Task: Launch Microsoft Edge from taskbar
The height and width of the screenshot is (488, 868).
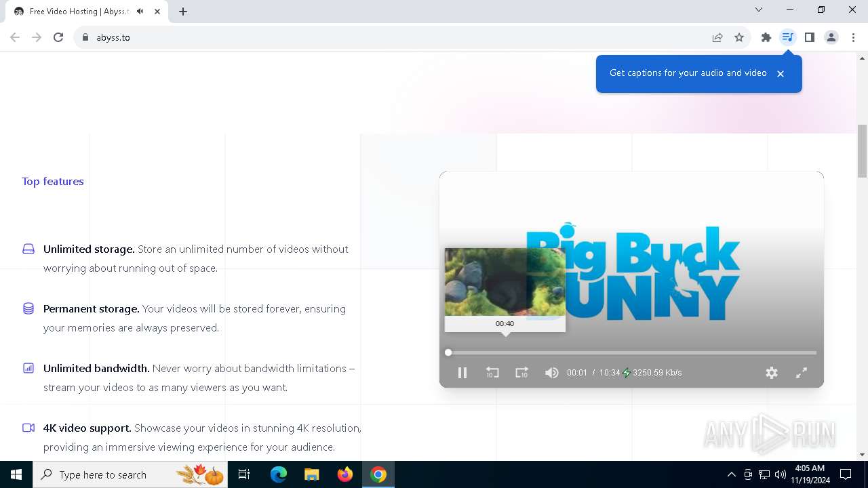Action: tap(279, 474)
